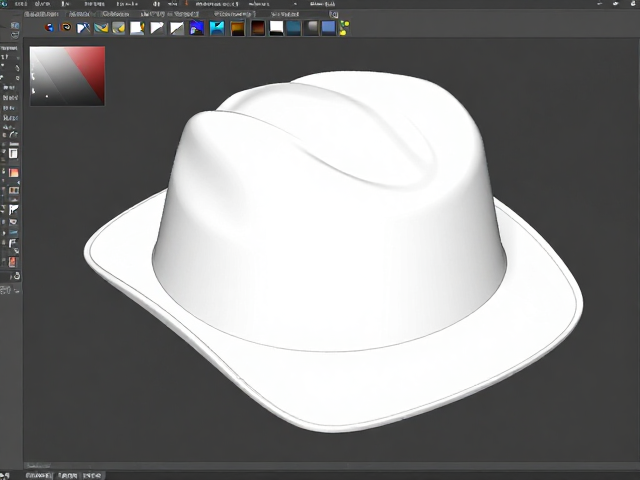Viewport: 640px width, 480px height.
Task: Click the orange and black swirl toolbar icon
Action: [66, 27]
